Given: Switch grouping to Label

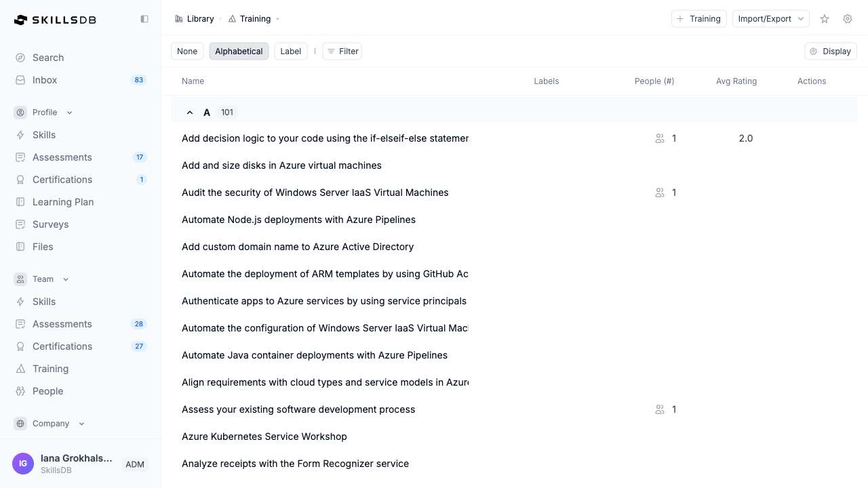Looking at the screenshot, I should click(290, 52).
